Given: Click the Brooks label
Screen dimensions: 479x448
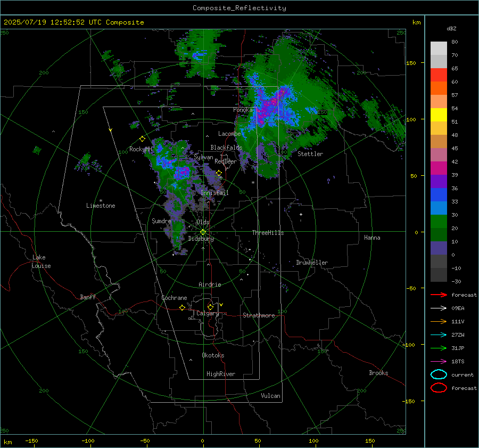Looking at the screenshot, I should coord(378,373).
